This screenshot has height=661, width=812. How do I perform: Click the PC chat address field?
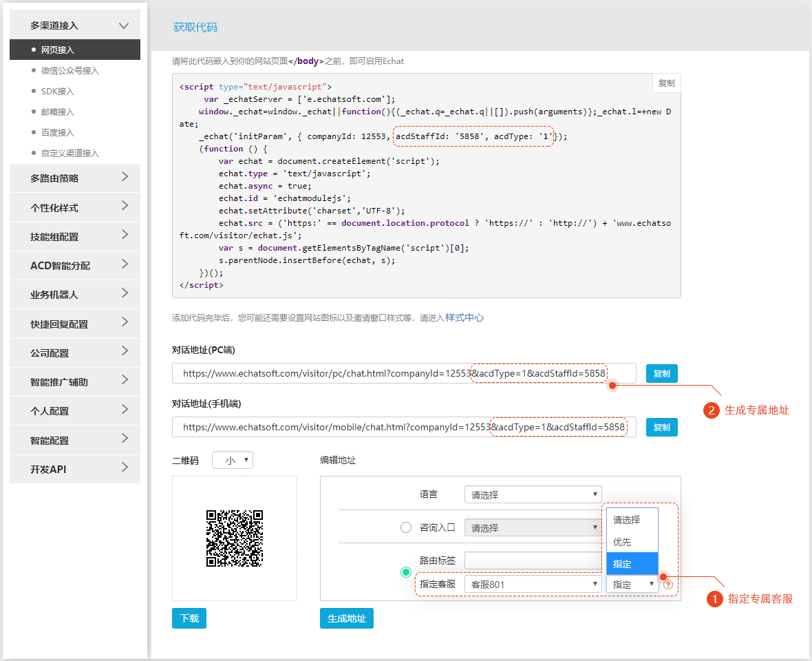click(404, 373)
